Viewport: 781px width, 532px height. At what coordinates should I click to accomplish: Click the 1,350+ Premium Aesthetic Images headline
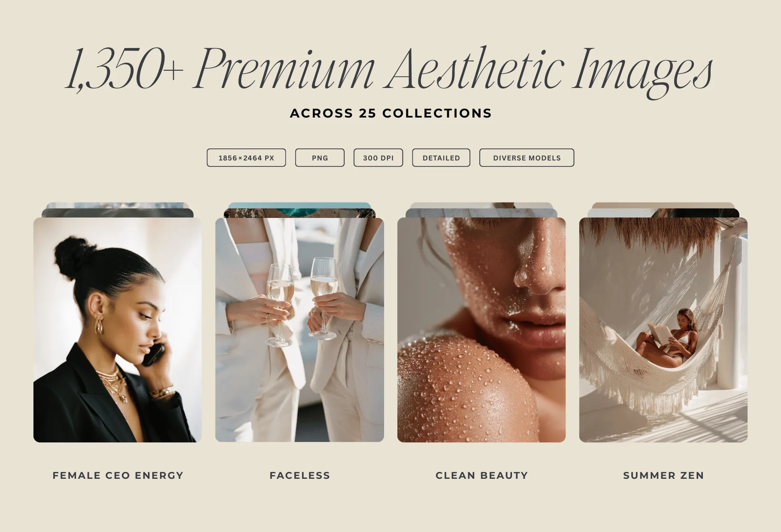(390, 71)
